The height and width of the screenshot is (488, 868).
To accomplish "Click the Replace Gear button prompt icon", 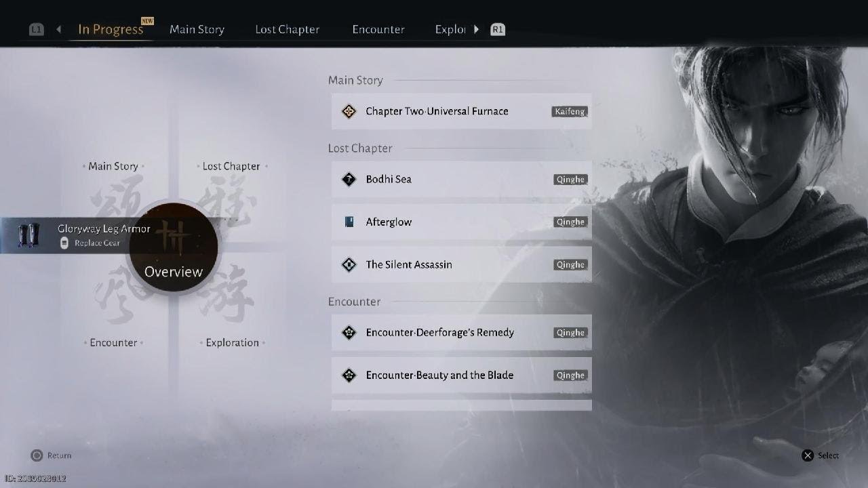I will coord(64,243).
